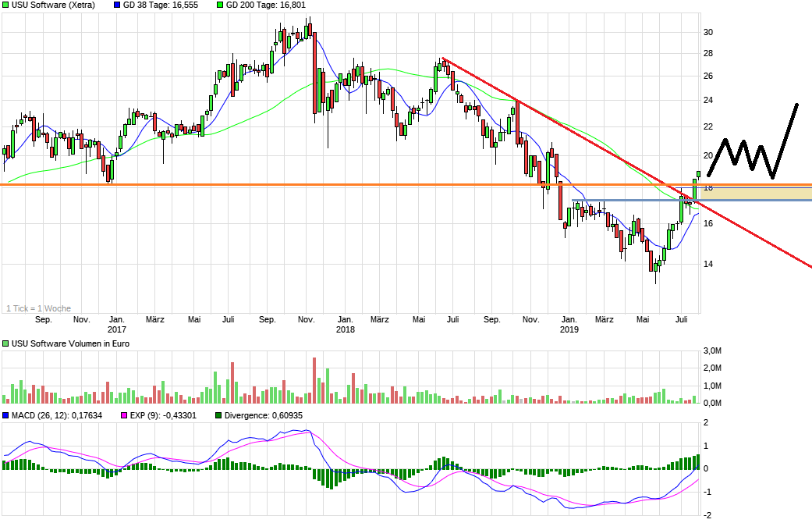812x523 pixels.
Task: Click the '2019' year label
Action: click(569, 329)
